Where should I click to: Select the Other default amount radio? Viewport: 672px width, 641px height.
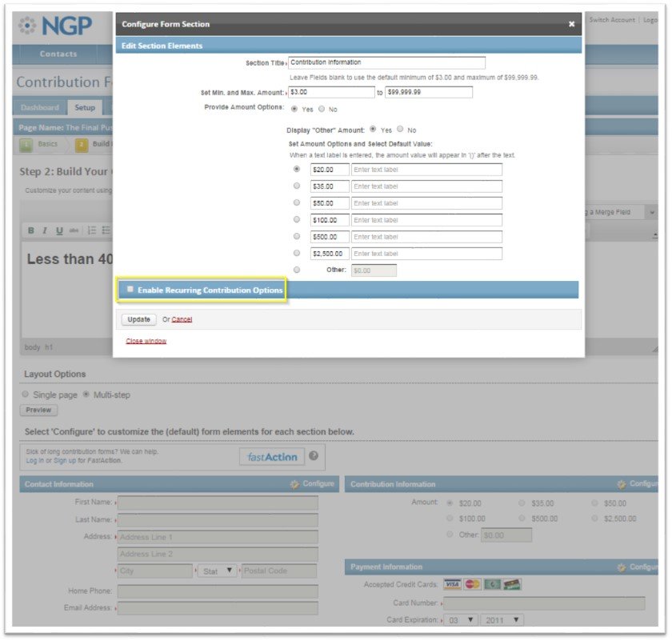tap(297, 270)
